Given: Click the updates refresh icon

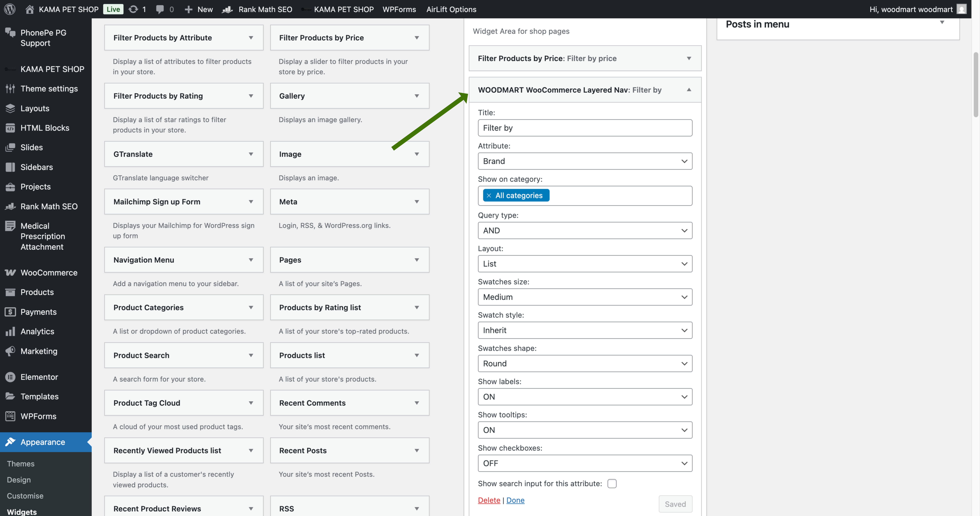Looking at the screenshot, I should pyautogui.click(x=133, y=9).
